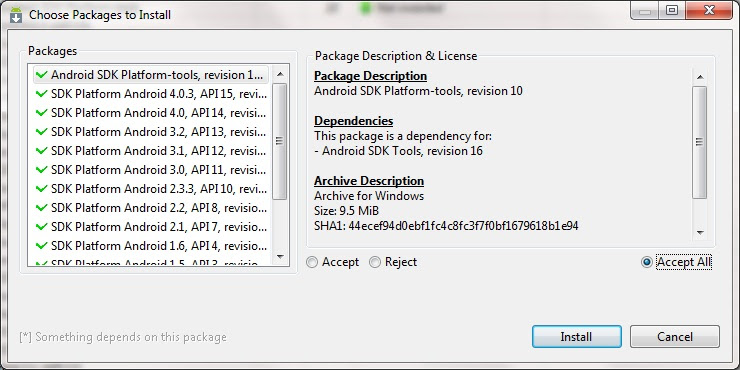The width and height of the screenshot is (740, 370).
Task: Select the Accept radio button
Action: 312,262
